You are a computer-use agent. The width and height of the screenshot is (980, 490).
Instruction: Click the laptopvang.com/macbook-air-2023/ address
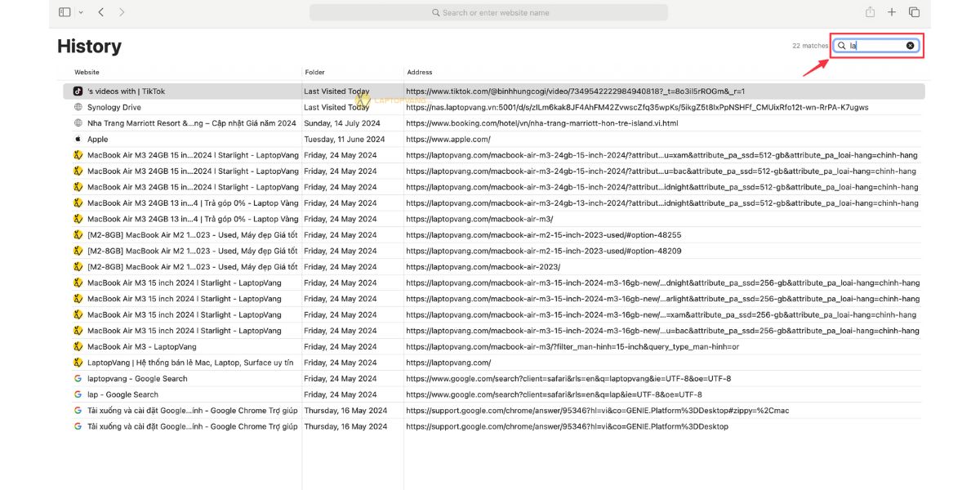tap(483, 267)
